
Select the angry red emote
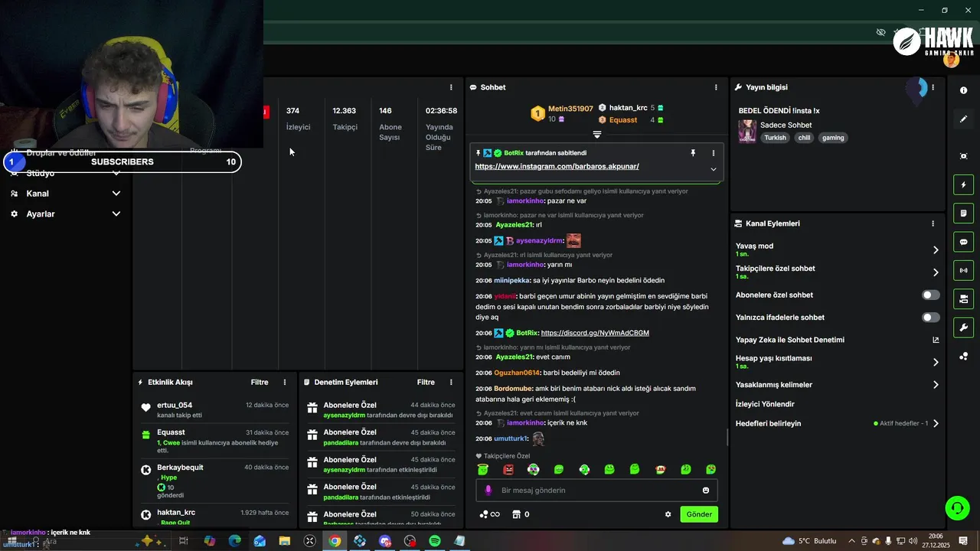click(x=508, y=469)
